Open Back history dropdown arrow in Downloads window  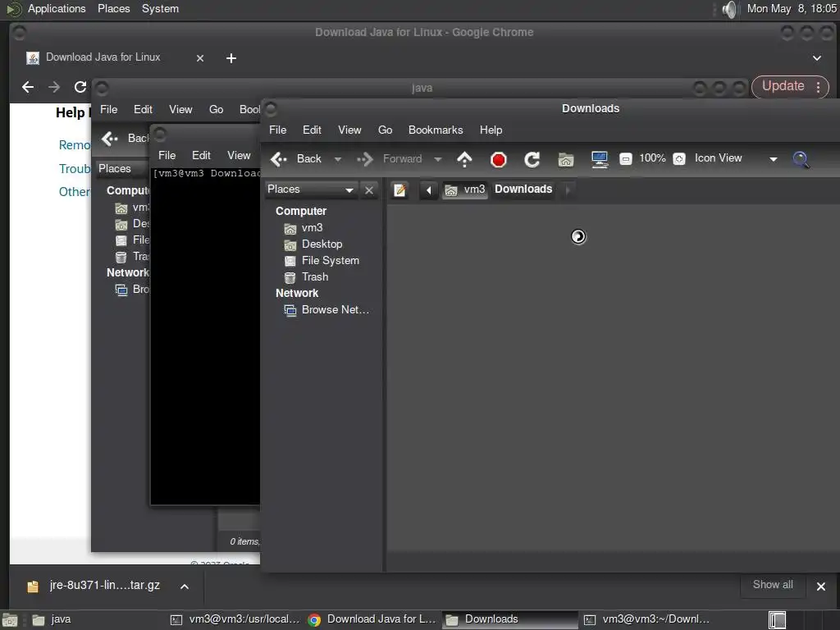(337, 159)
